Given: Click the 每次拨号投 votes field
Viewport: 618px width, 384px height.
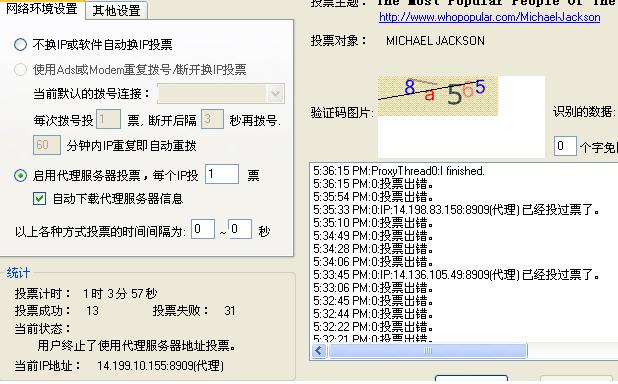Looking at the screenshot, I should pyautogui.click(x=108, y=119).
